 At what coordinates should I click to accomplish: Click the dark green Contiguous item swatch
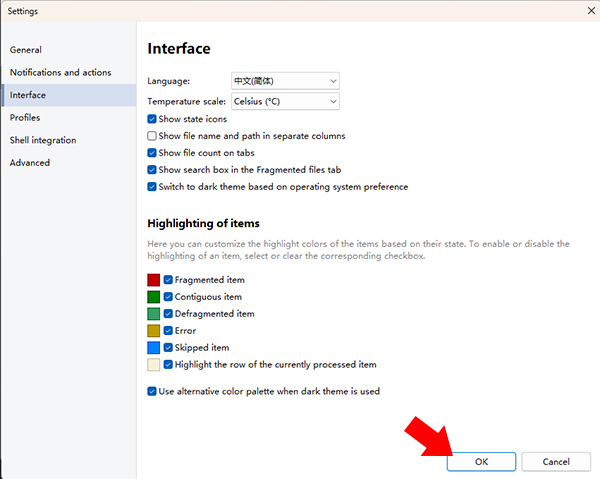(x=153, y=297)
